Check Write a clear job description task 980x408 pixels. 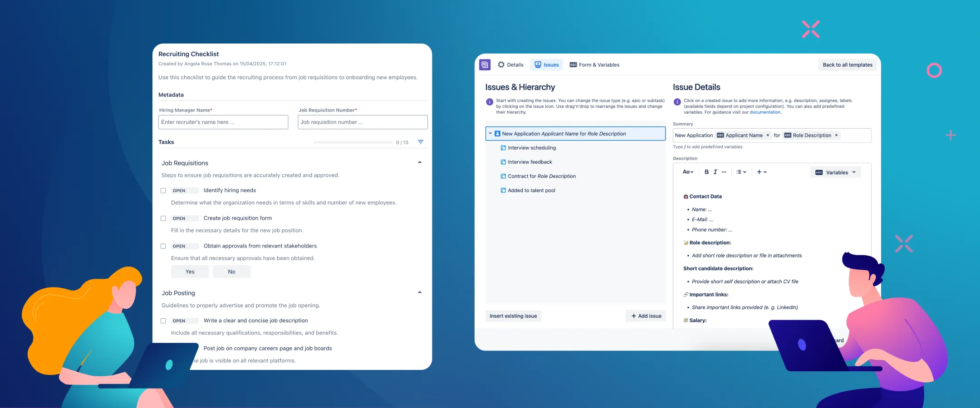[163, 321]
